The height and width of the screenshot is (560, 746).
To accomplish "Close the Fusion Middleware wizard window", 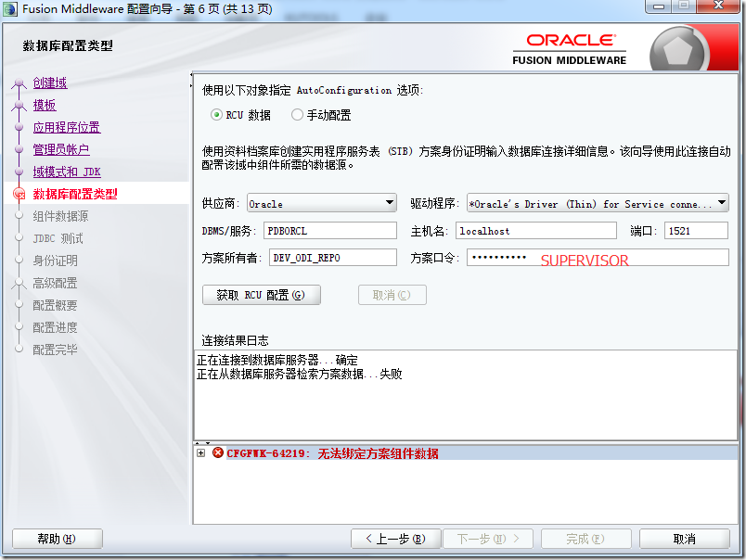I will pos(718,6).
